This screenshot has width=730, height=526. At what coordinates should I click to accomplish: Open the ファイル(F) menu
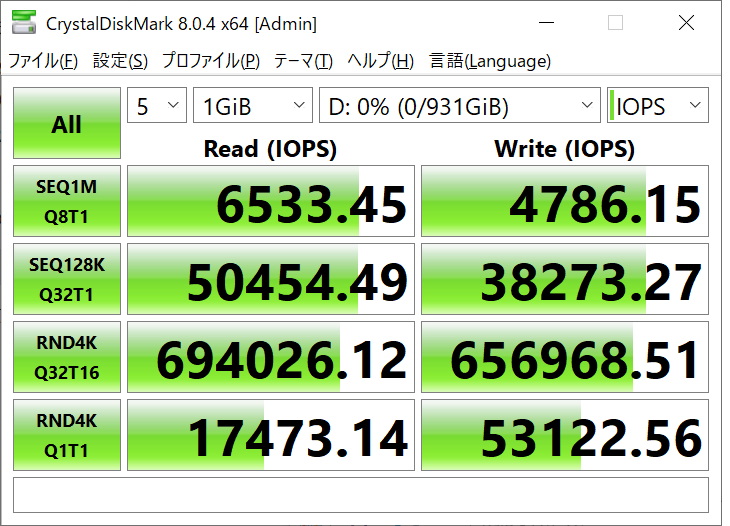click(43, 61)
